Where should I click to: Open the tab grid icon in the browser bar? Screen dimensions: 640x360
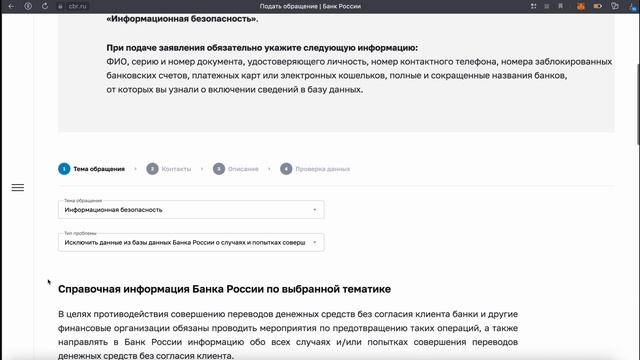533,6
